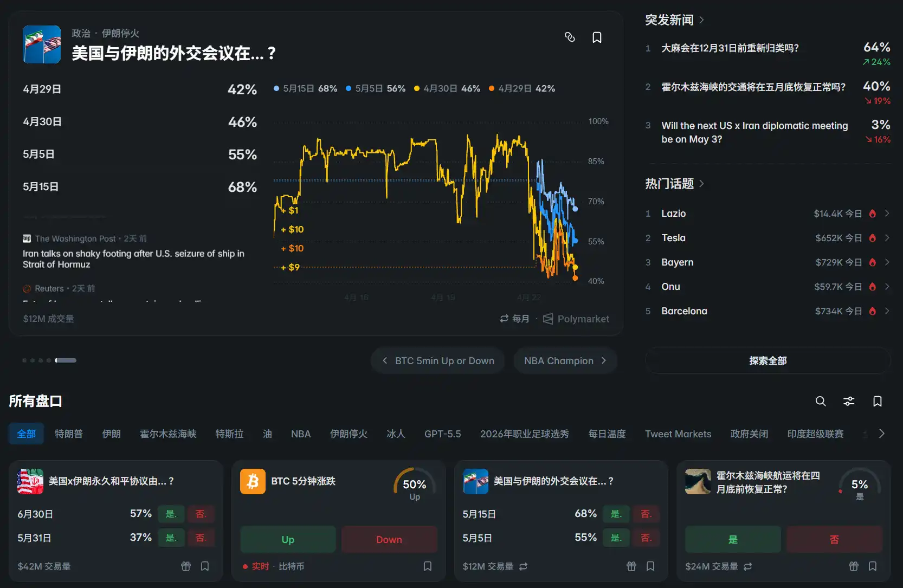Image resolution: width=903 pixels, height=588 pixels.
Task: Show bookmarked markets in the all markets header
Action: (877, 401)
